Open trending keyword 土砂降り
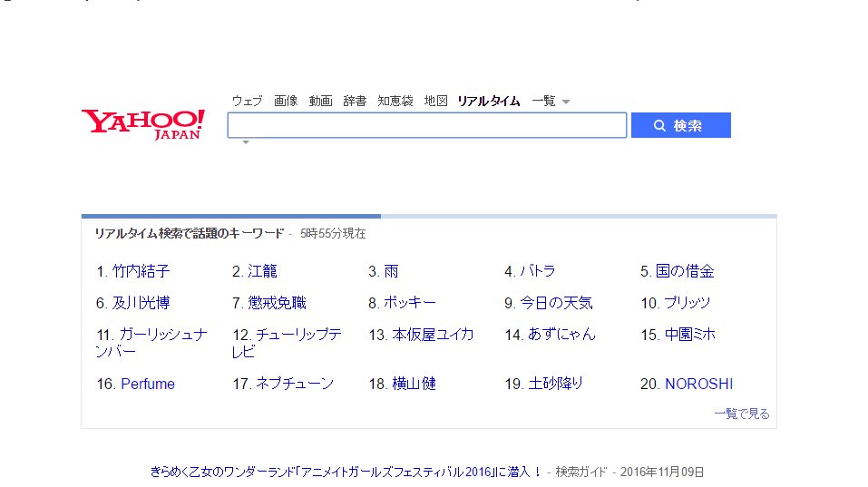Screen dimensions: 868x487 pos(556,384)
